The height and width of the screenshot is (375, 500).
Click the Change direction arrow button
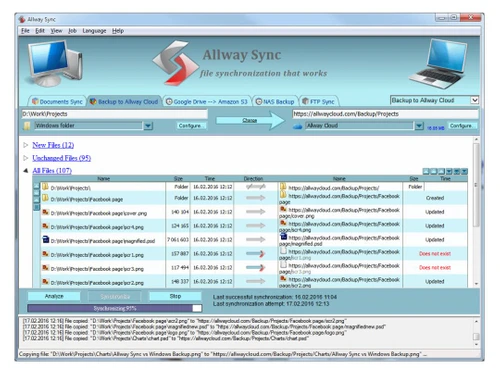pos(250,120)
